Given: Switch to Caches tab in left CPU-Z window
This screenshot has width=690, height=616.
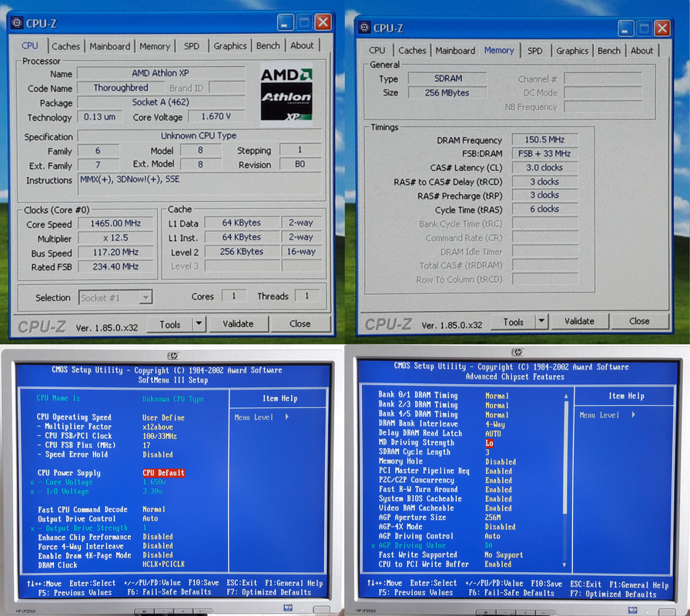Looking at the screenshot, I should tap(65, 46).
